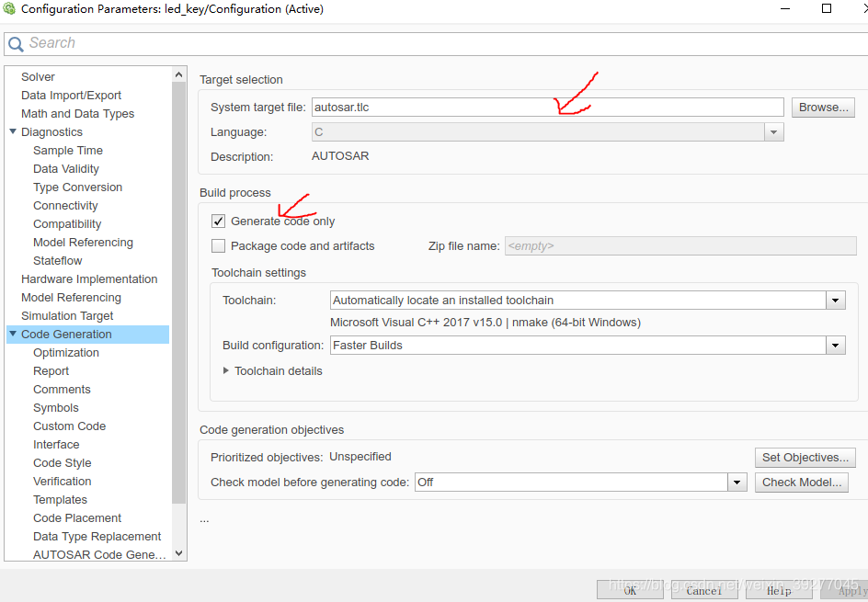Browse for a system target file
Screen dimensions: 868x602
coord(823,108)
